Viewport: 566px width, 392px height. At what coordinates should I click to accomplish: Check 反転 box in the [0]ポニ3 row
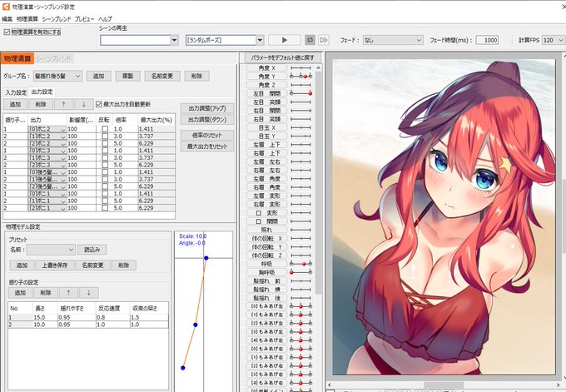tap(105, 151)
